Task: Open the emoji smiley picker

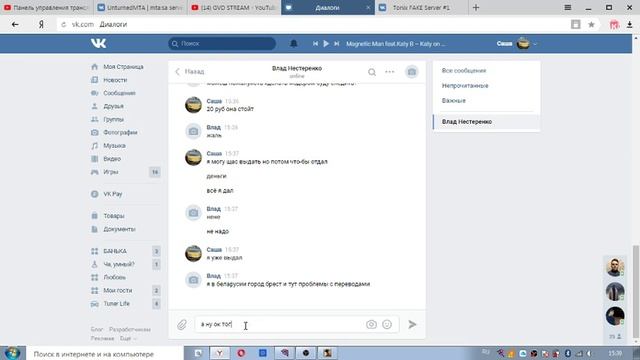Action: coord(387,324)
